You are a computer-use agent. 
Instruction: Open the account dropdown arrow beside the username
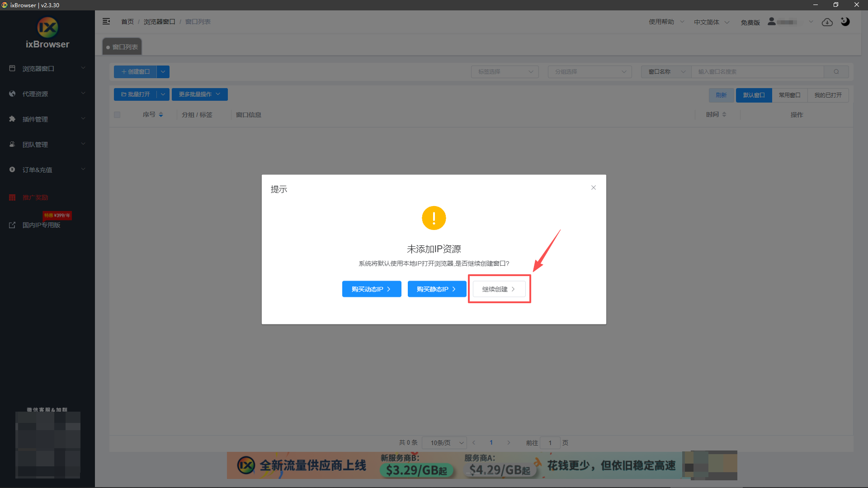click(811, 22)
